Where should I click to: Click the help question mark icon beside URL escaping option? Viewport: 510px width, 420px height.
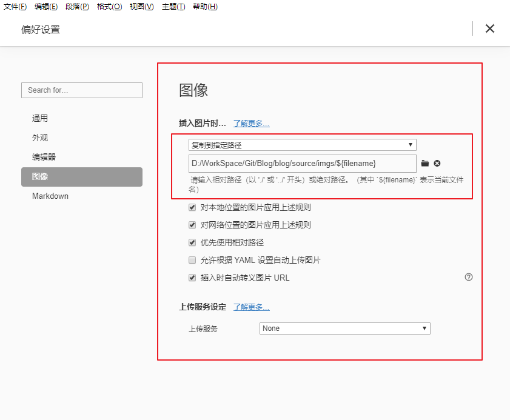point(468,277)
